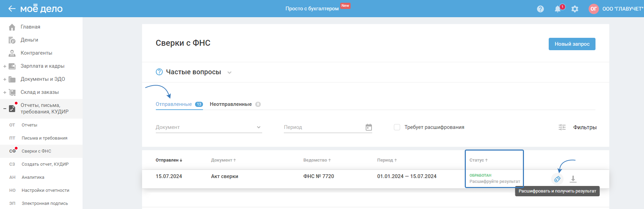Screen dimensions: 644x209
Task: Expand Частые вопросы section
Action: tap(229, 73)
